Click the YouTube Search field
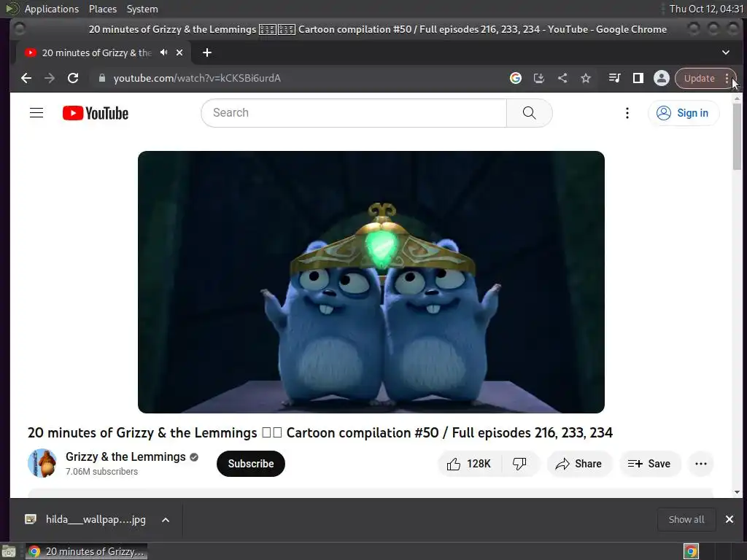This screenshot has width=747, height=560. pos(354,113)
